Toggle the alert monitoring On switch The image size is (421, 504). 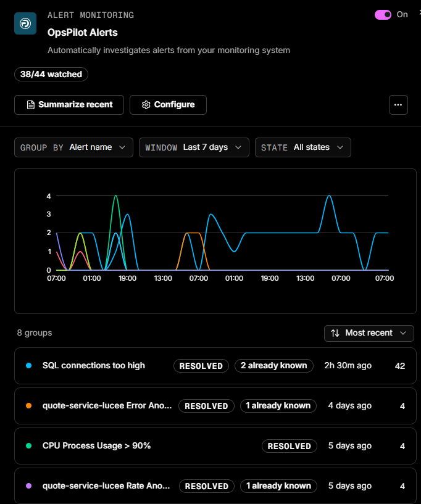(383, 15)
